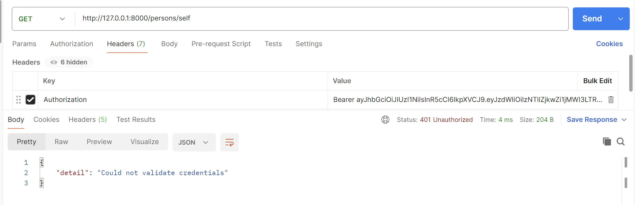Expand the Send button's dropdown arrow
The width and height of the screenshot is (644, 205).
(621, 19)
